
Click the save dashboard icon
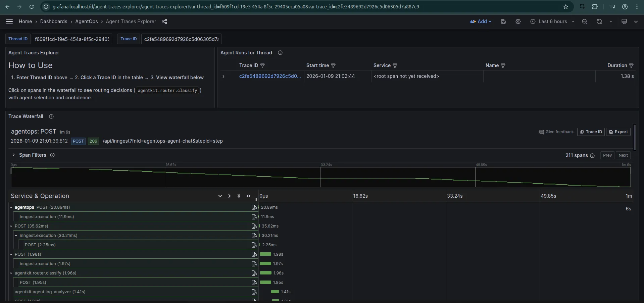(x=503, y=21)
